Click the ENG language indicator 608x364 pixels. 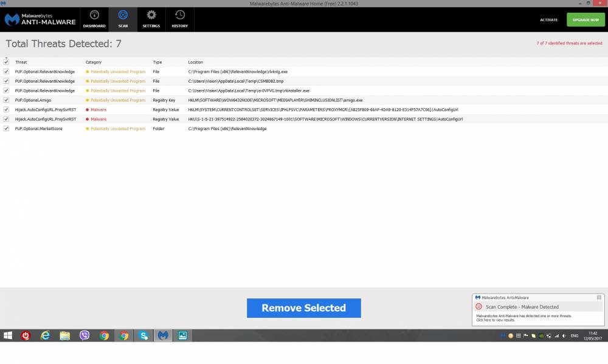575,335
